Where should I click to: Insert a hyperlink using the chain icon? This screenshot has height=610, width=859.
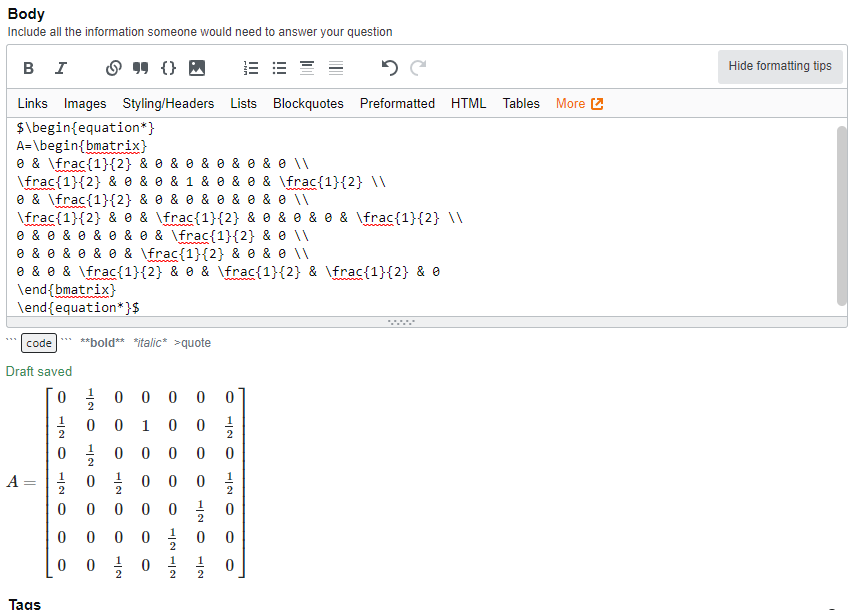tap(113, 68)
